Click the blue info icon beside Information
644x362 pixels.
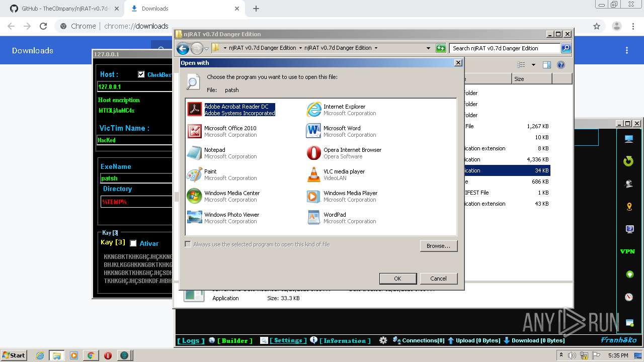pos(313,340)
